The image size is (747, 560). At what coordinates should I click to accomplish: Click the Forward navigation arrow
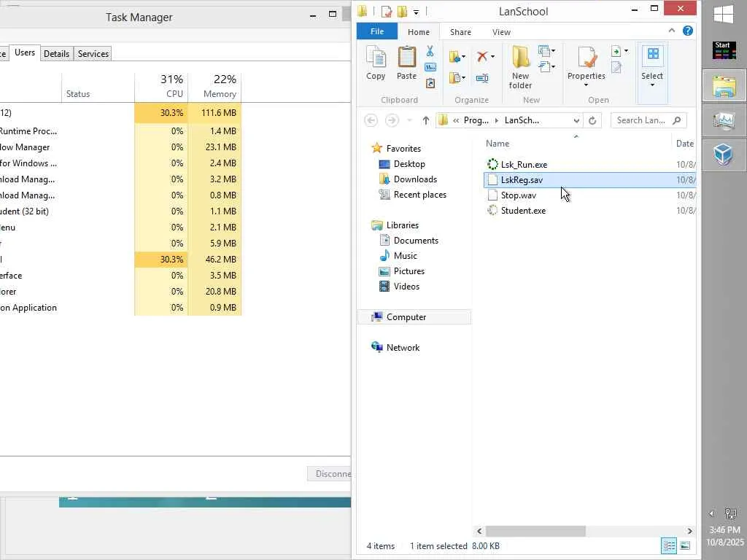coord(392,120)
